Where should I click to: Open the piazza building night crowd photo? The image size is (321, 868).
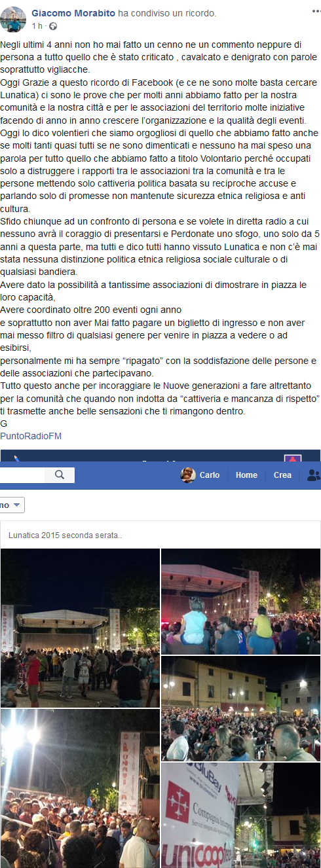pos(240,708)
